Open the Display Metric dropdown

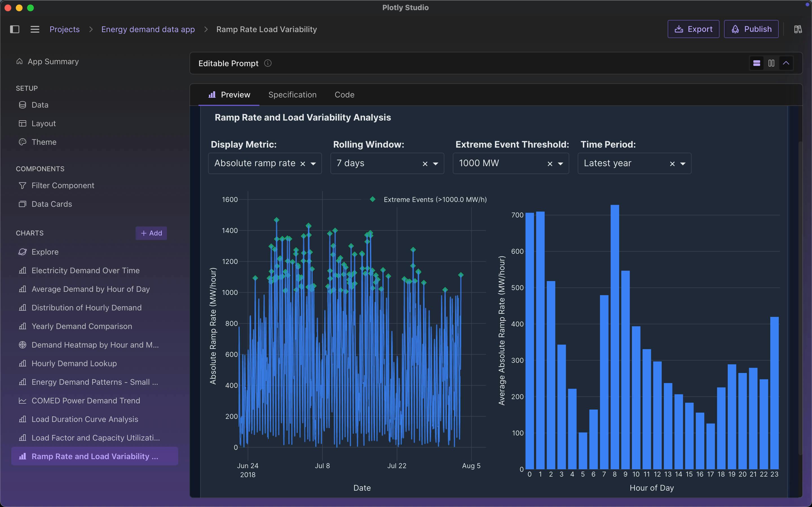(x=313, y=163)
